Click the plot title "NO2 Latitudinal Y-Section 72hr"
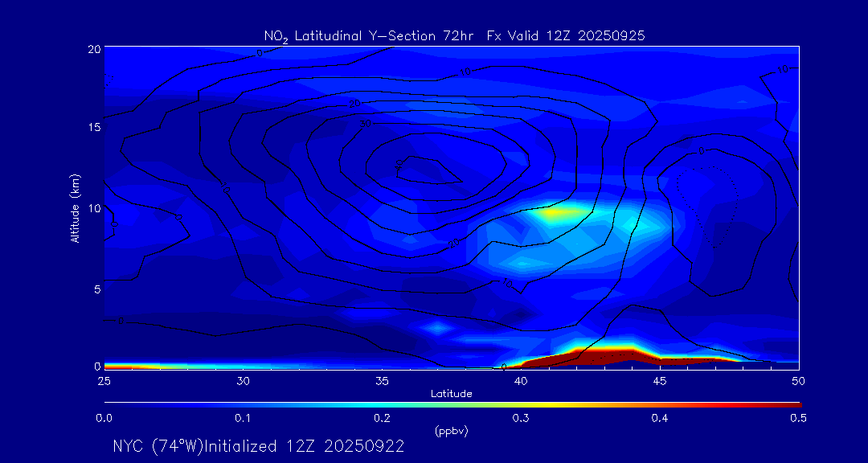This screenshot has height=463, width=868. 369,37
